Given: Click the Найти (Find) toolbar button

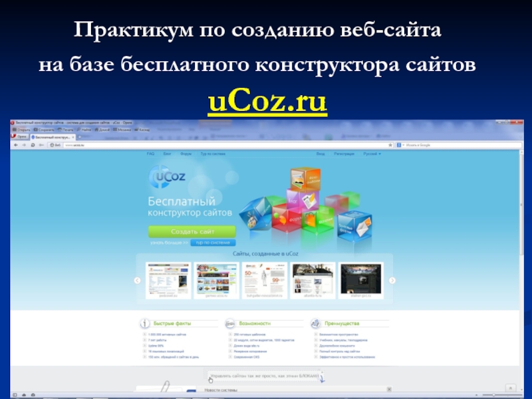Looking at the screenshot, I should [x=84, y=130].
